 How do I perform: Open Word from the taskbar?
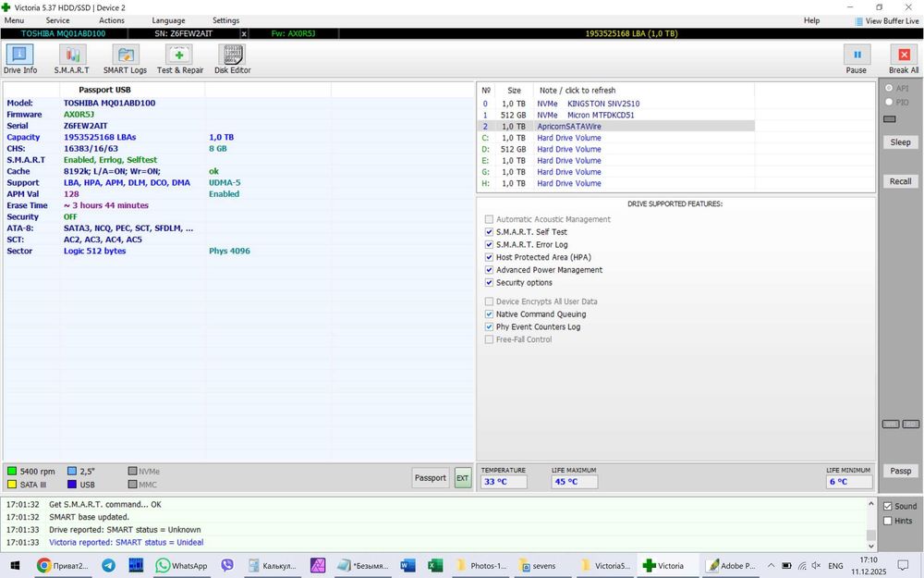point(407,566)
